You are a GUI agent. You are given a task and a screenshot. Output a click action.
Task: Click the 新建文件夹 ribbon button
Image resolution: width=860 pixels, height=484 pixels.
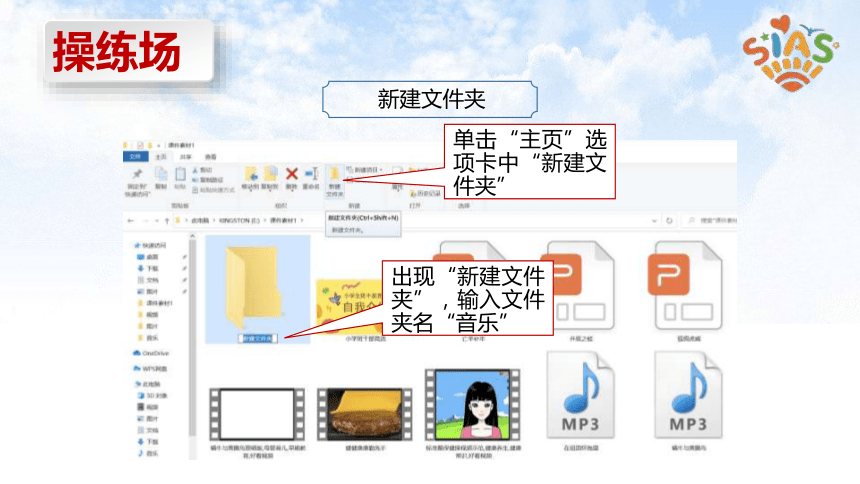click(334, 182)
